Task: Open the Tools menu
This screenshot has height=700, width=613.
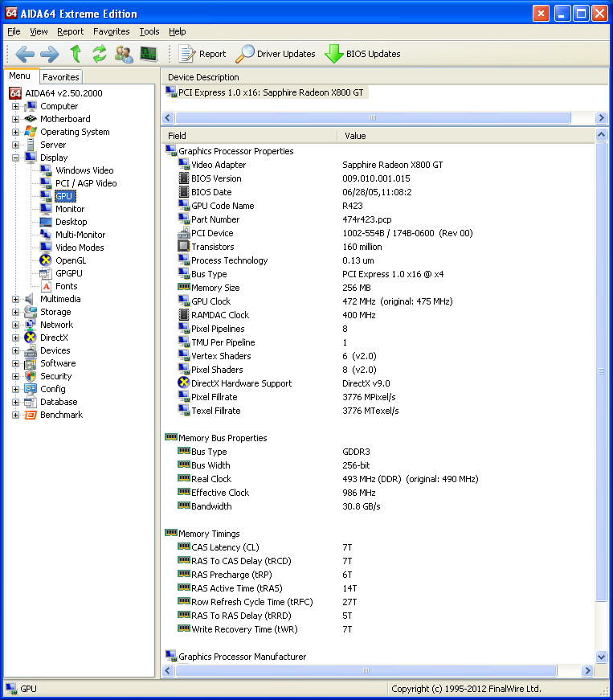Action: click(x=149, y=31)
